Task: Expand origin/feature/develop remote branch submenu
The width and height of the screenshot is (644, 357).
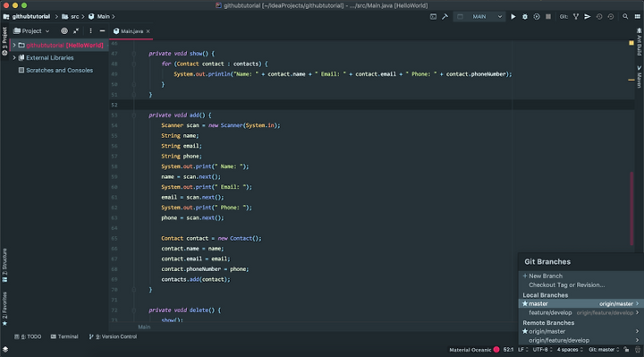Action: [637, 340]
